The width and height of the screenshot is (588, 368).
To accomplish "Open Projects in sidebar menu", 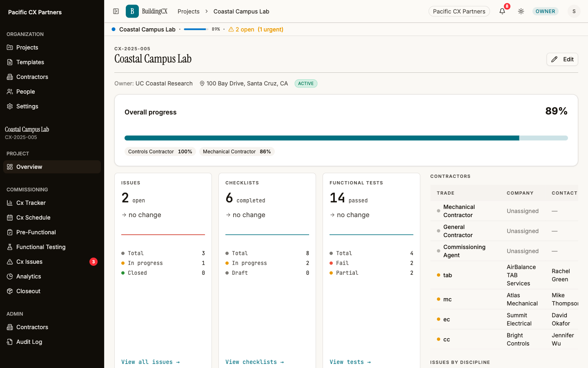I will pyautogui.click(x=52, y=47).
